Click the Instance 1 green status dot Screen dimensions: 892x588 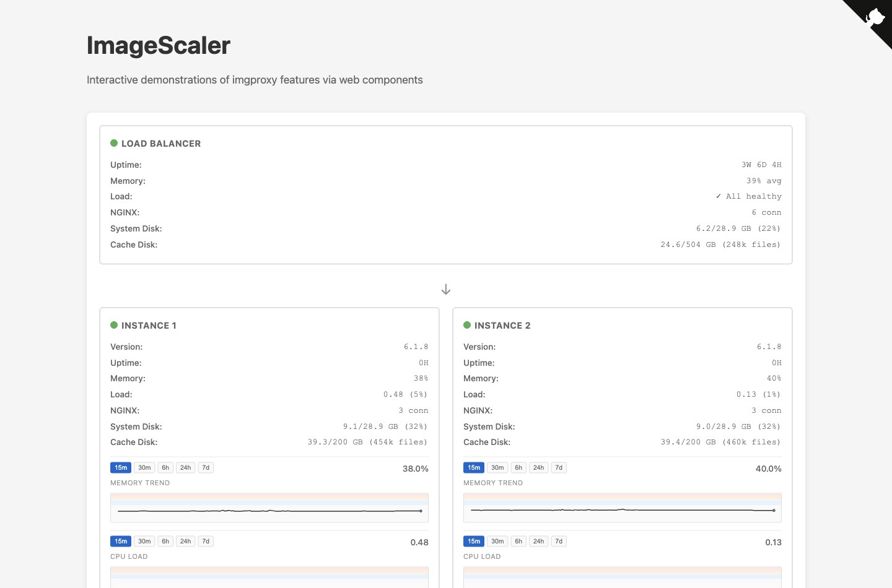pyautogui.click(x=114, y=325)
